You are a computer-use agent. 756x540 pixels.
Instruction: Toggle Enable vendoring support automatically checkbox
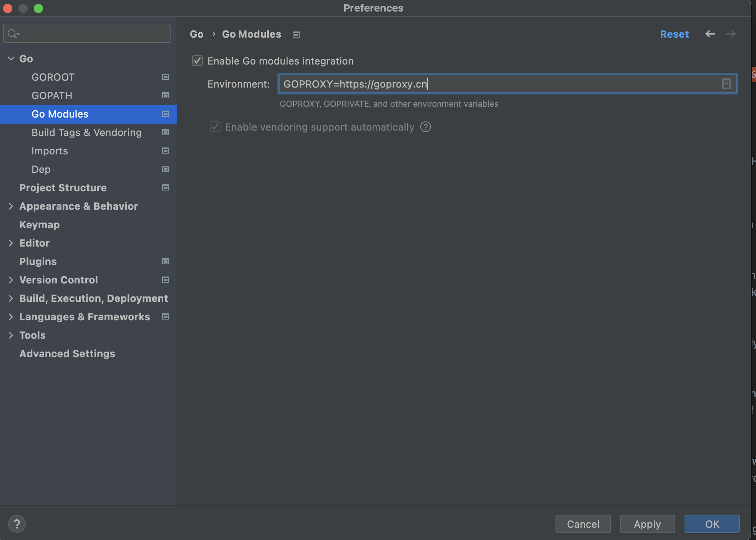click(x=215, y=127)
